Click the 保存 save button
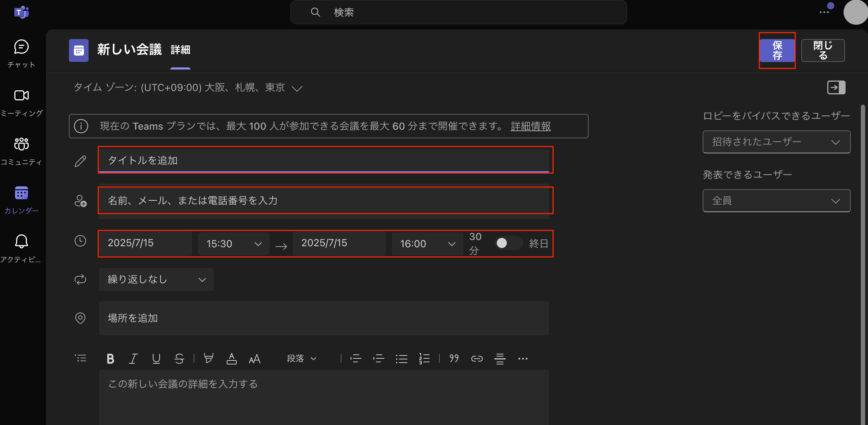 coord(777,51)
